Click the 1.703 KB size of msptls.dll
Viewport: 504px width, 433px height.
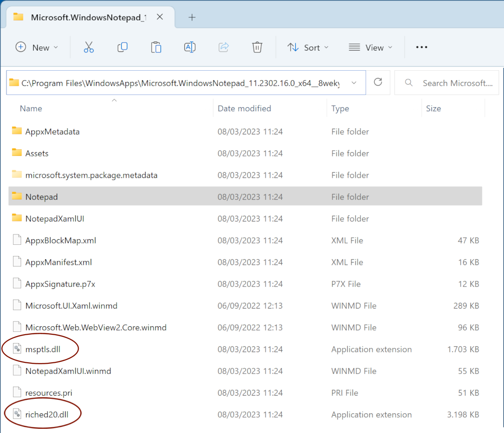[x=463, y=349]
